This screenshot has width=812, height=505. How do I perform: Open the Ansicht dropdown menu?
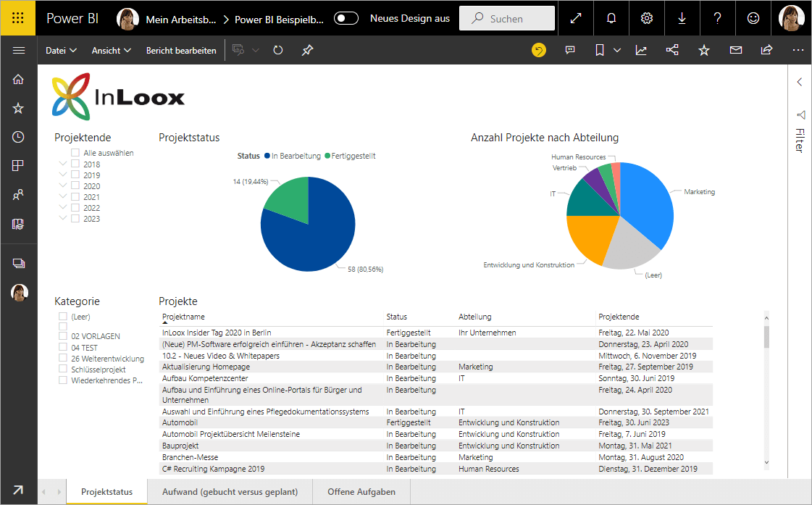(x=112, y=50)
